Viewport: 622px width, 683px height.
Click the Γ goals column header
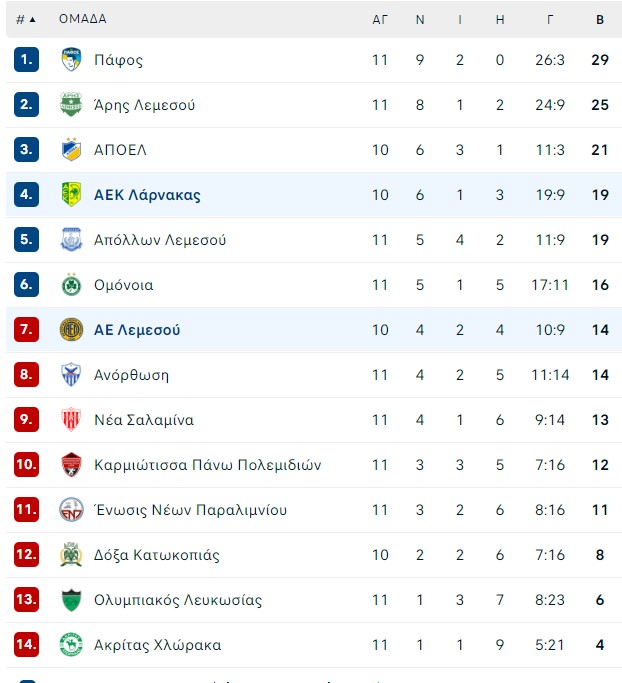point(550,20)
